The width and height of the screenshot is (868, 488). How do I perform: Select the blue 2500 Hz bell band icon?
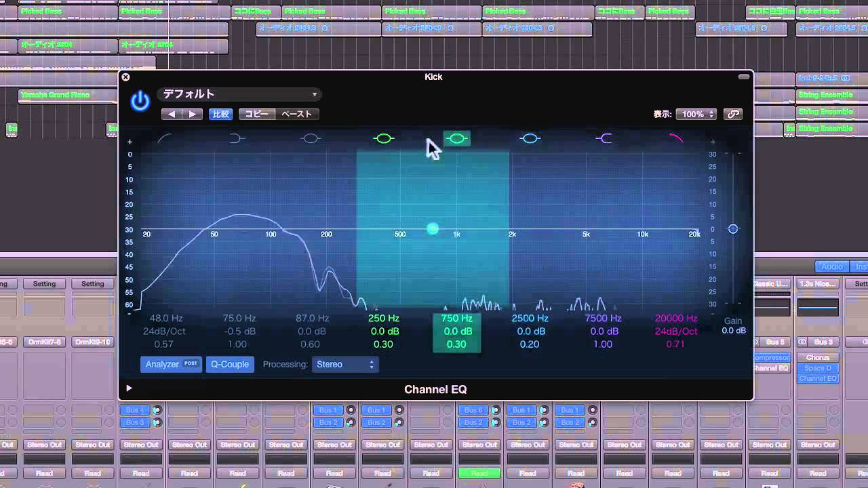pyautogui.click(x=530, y=138)
